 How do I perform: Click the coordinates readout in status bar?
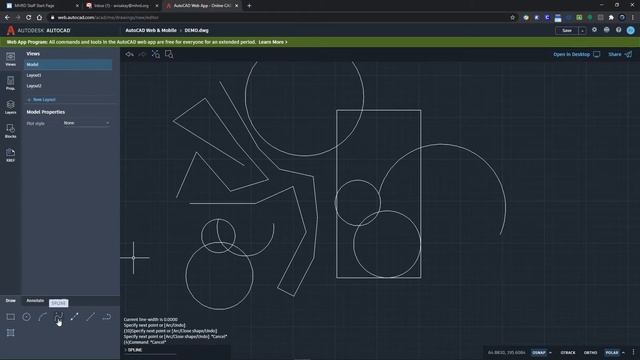click(507, 352)
